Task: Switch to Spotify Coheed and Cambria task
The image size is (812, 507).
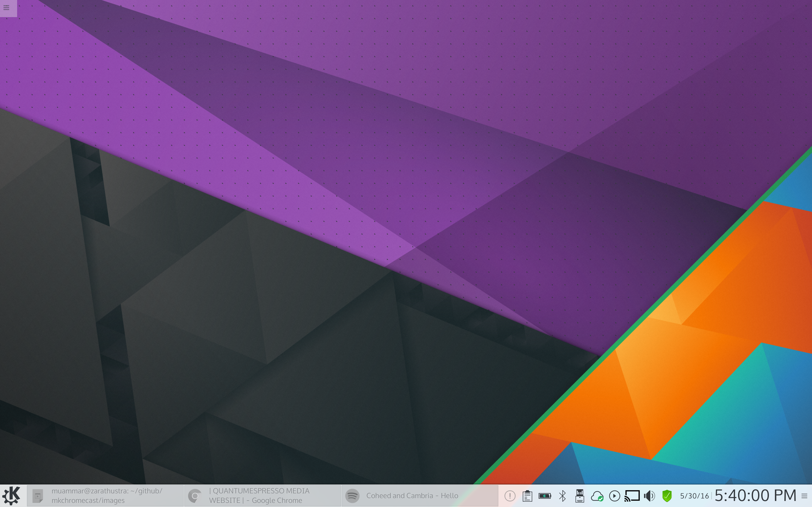Action: [x=419, y=496]
